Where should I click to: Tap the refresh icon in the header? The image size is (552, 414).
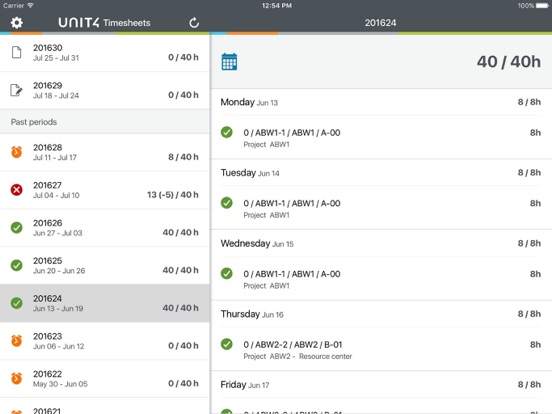tap(194, 23)
